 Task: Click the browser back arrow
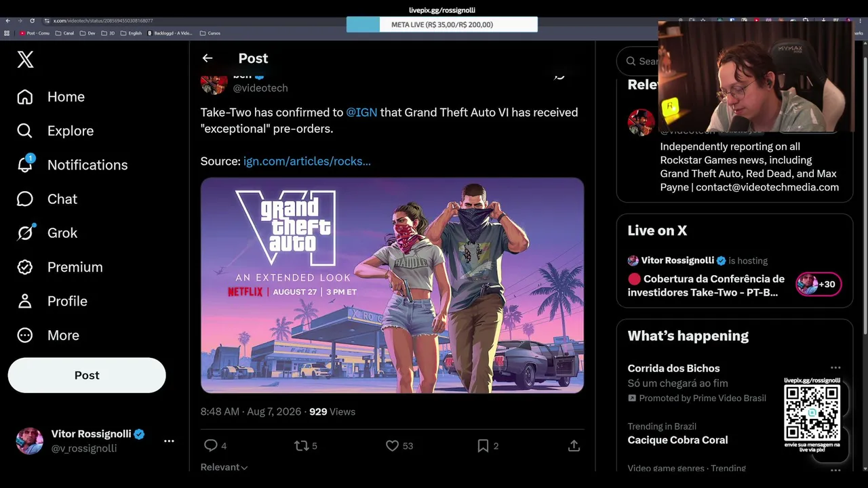pos(7,21)
